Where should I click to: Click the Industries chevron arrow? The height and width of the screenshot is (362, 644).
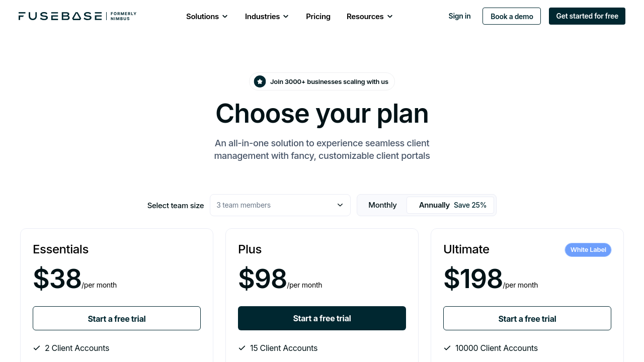(x=286, y=17)
